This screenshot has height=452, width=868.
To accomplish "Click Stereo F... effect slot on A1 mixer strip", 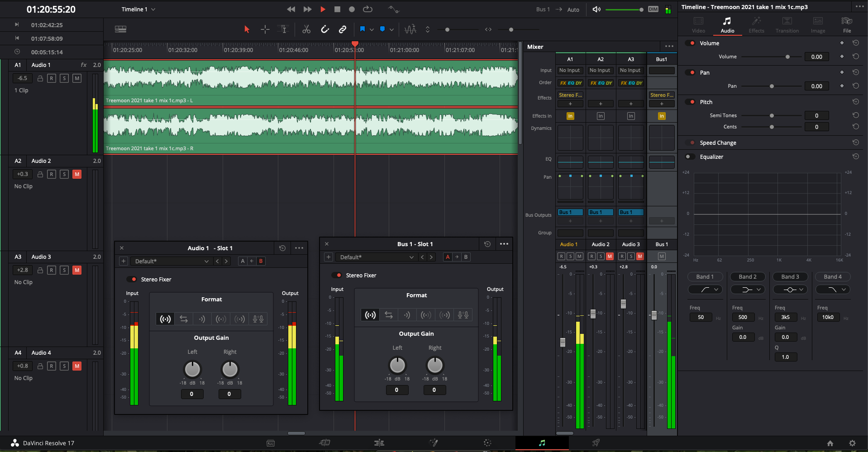I will (x=570, y=95).
